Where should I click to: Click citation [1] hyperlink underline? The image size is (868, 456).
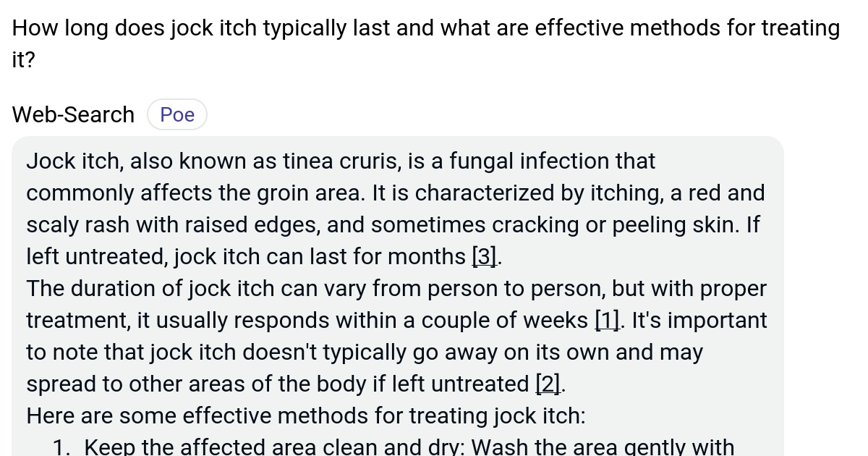(606, 327)
